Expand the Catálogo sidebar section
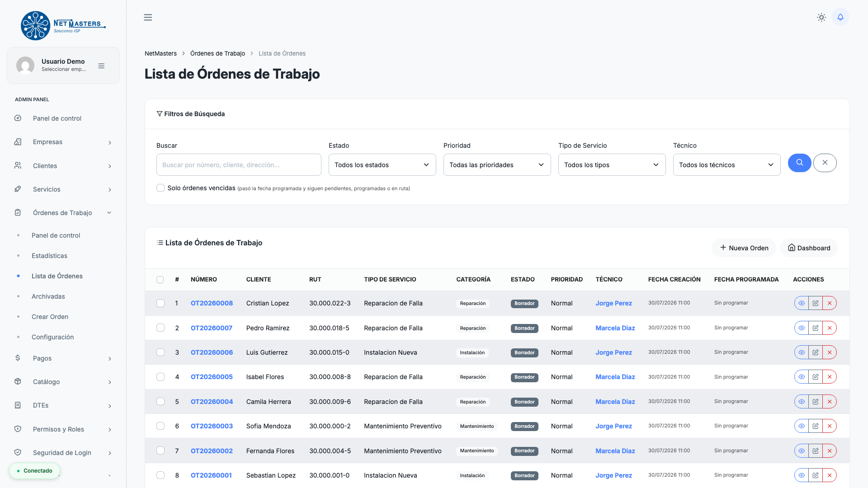 pyautogui.click(x=63, y=382)
